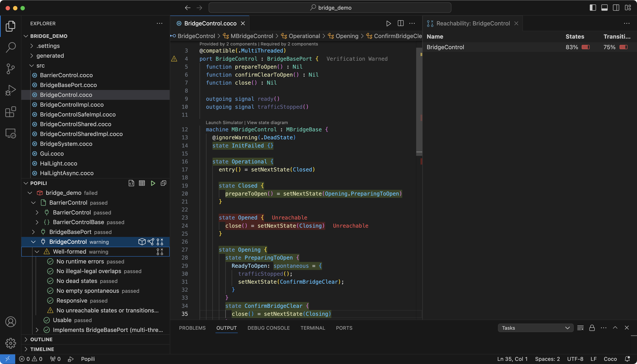Click Required by 2 components code lens
637x364 pixels.
[289, 44]
